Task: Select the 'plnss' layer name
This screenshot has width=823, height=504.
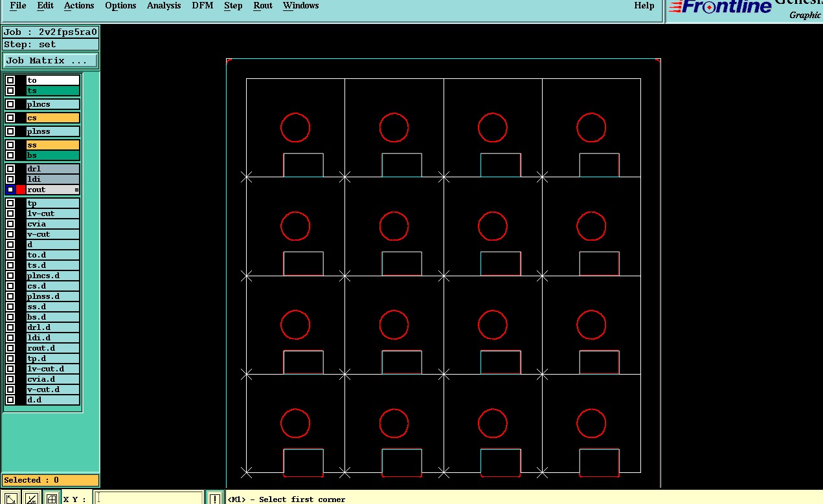Action: [53, 132]
